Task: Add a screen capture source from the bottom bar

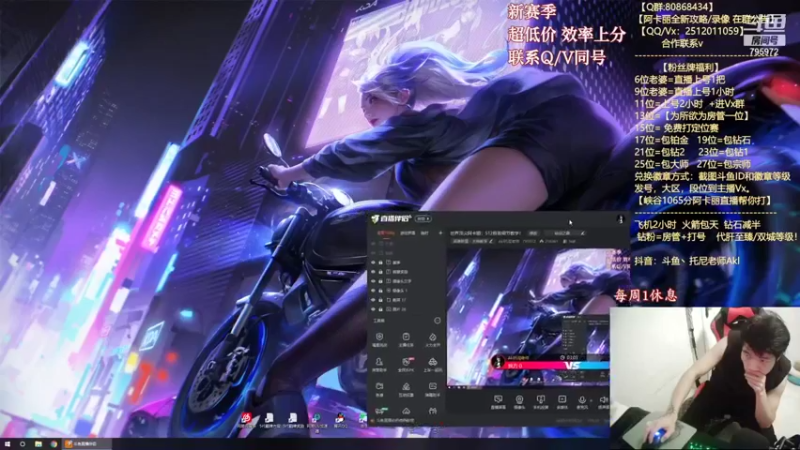Action: coord(498,402)
